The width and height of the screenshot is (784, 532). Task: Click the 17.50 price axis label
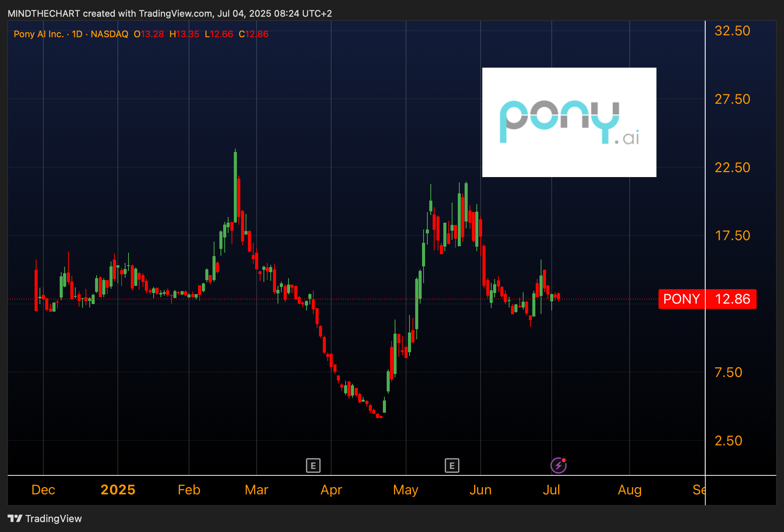pos(732,236)
